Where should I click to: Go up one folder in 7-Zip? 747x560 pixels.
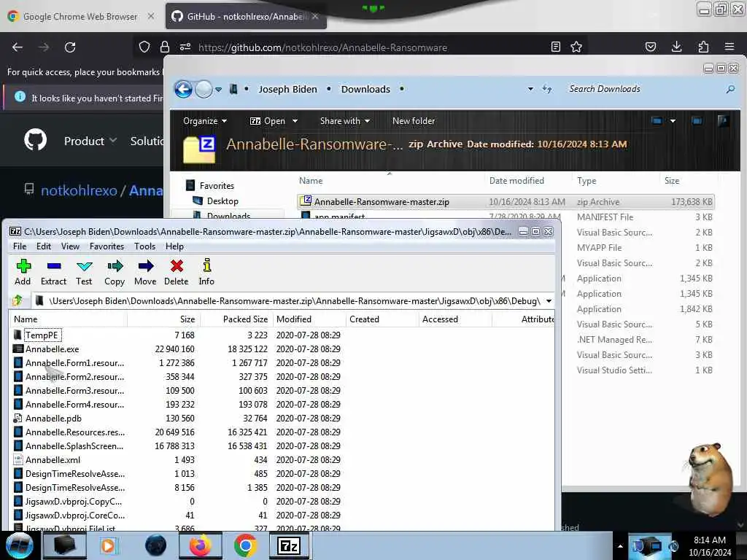click(18, 300)
